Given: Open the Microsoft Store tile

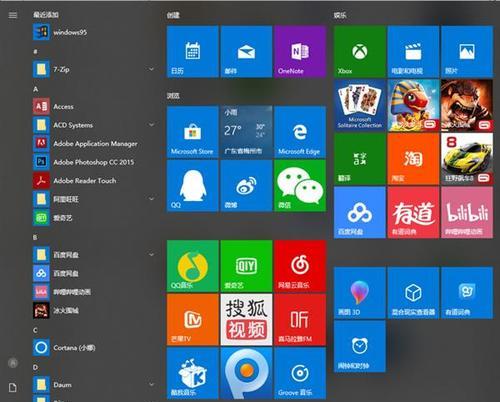Looking at the screenshot, I should coord(193,132).
